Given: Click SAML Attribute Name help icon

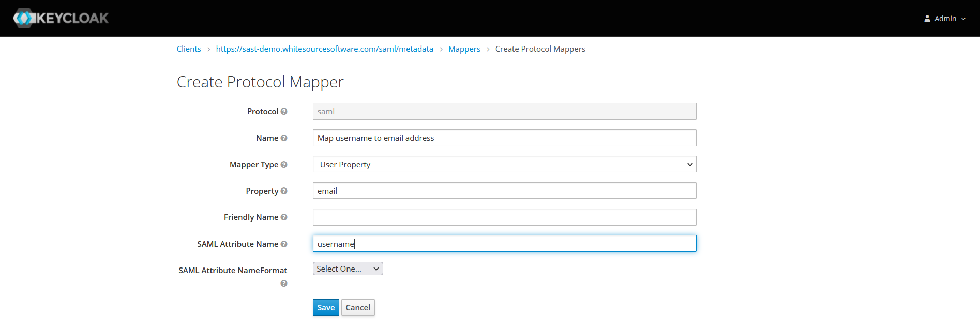Looking at the screenshot, I should 284,244.
